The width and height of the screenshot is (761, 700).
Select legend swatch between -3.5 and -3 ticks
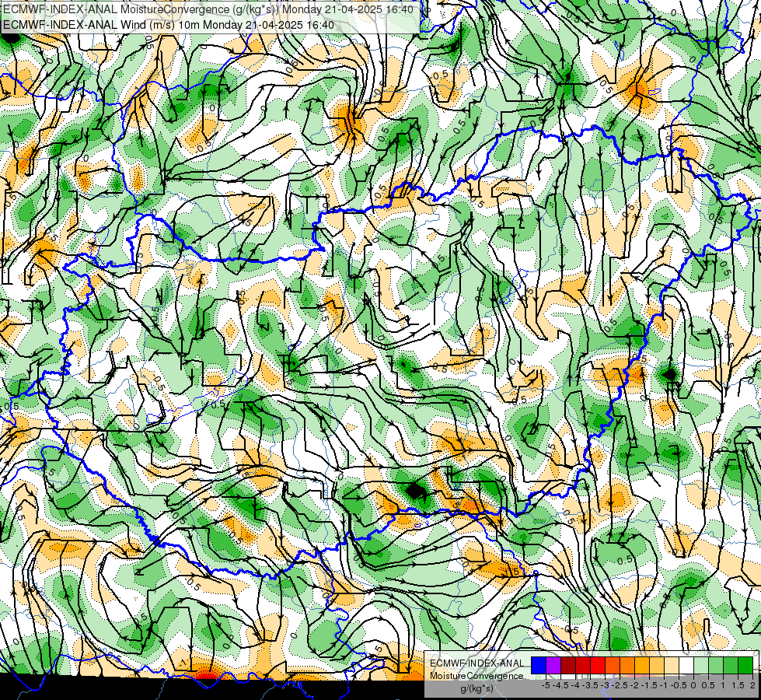coord(598,666)
